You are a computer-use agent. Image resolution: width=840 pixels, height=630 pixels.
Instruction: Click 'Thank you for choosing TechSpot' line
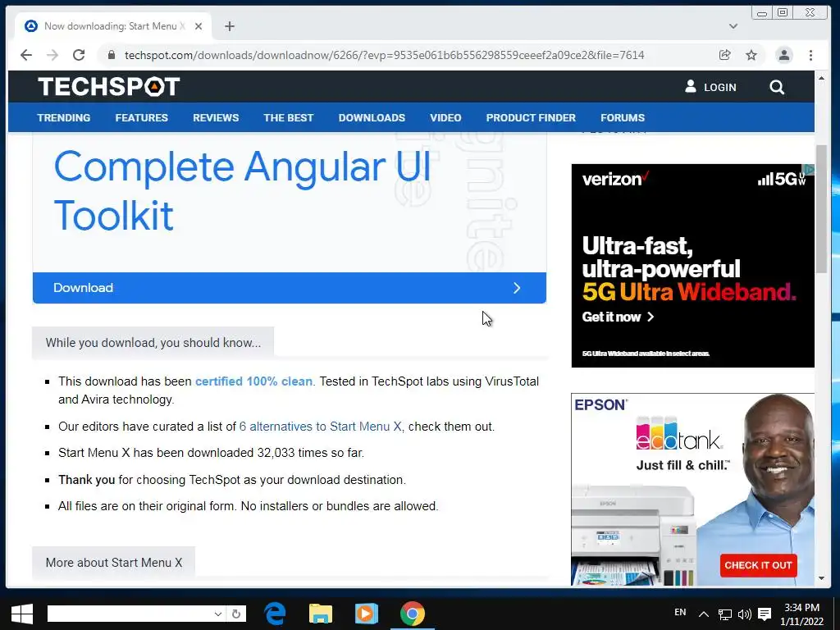coord(232,479)
